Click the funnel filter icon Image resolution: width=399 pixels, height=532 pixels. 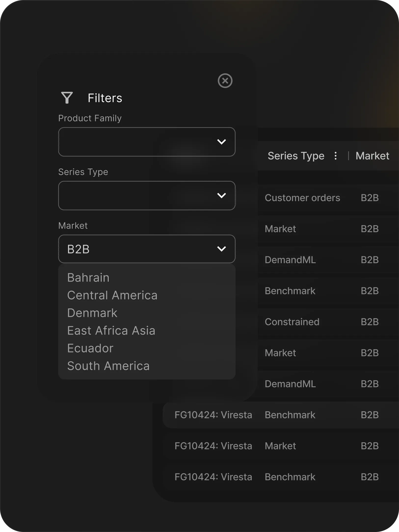67,98
